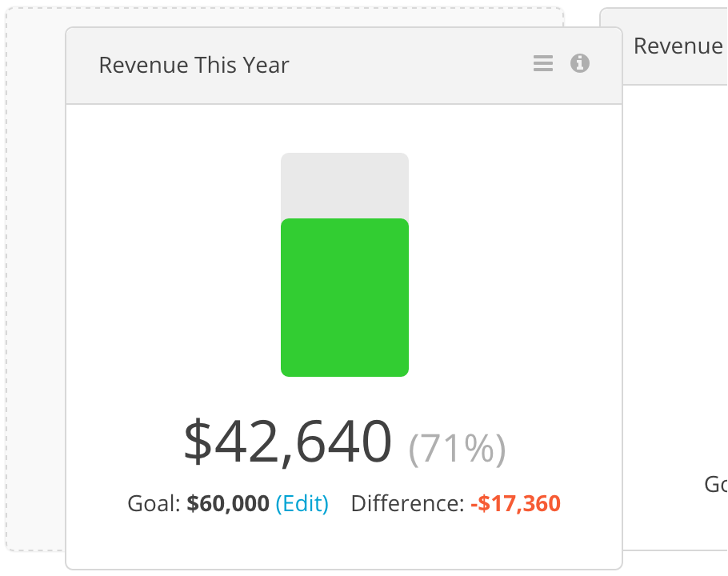Click the Edit goal link
The width and height of the screenshot is (728, 576).
coord(302,503)
